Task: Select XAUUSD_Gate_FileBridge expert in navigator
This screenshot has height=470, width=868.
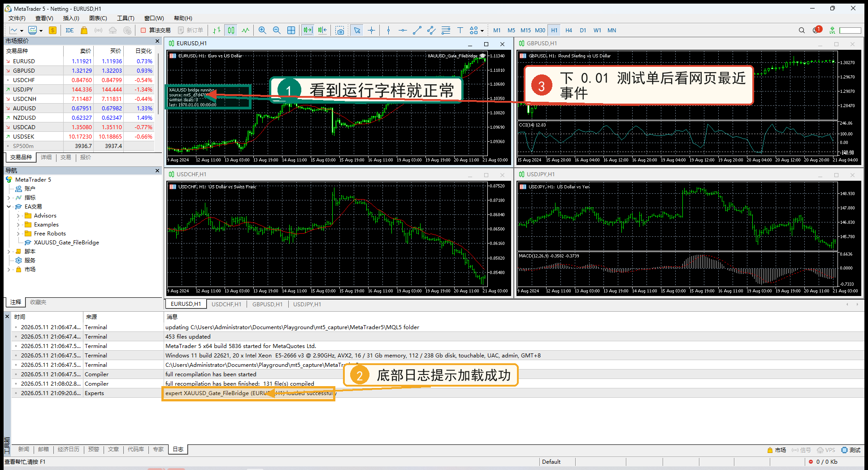Action: pos(66,243)
